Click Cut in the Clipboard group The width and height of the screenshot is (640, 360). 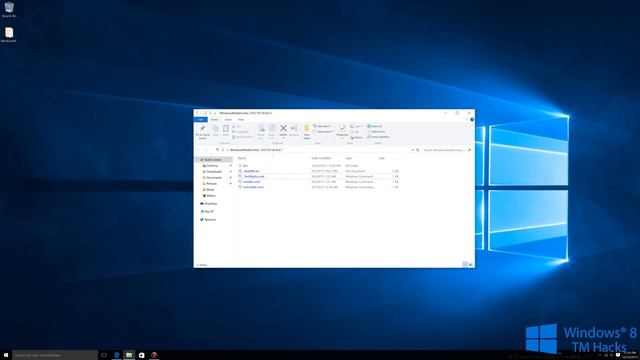pyautogui.click(x=237, y=127)
